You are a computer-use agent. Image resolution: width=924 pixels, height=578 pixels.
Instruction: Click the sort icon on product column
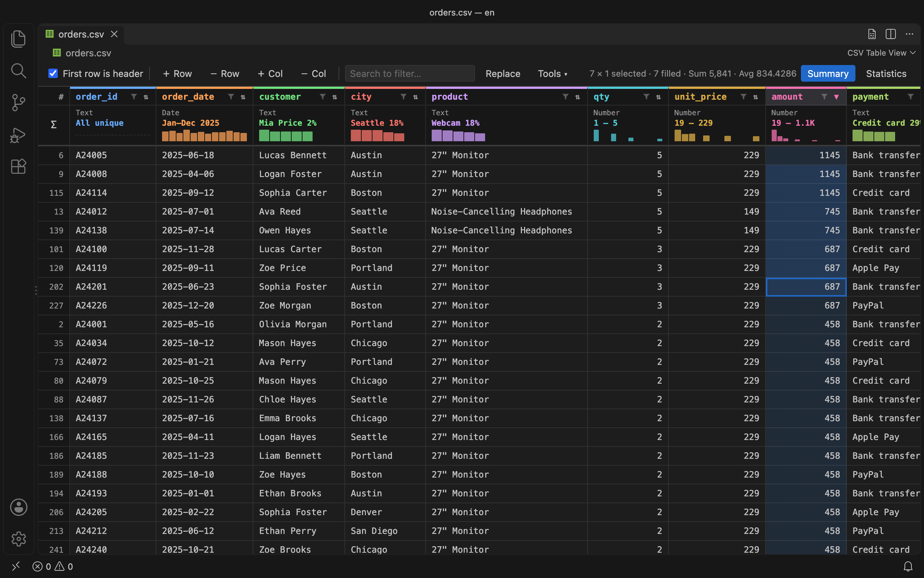coord(577,97)
